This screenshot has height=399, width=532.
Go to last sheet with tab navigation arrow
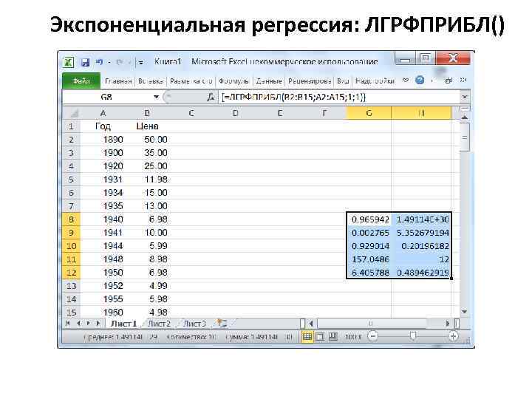click(x=98, y=324)
